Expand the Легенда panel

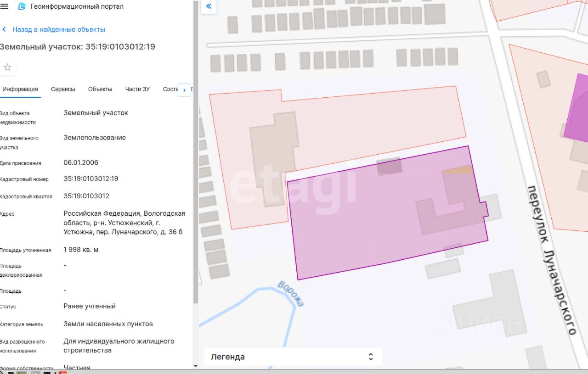point(371,357)
